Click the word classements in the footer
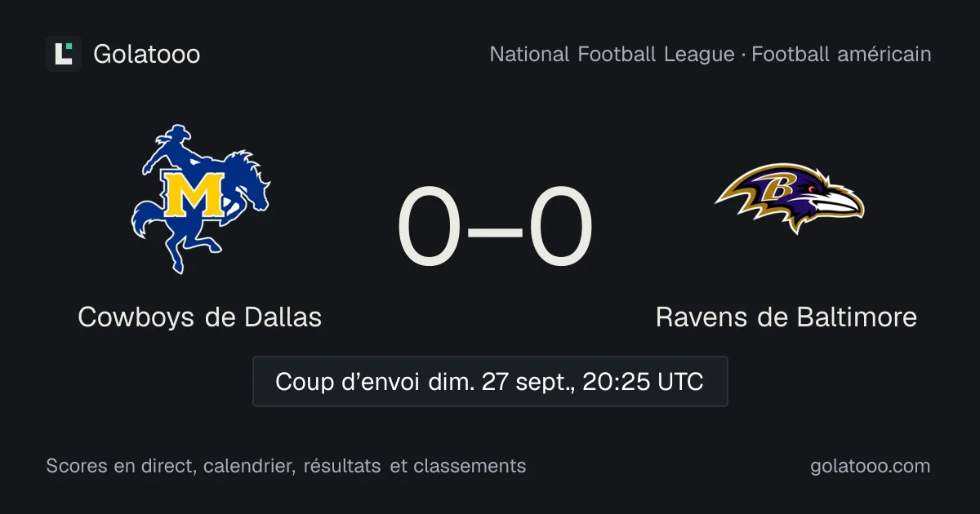 tap(470, 466)
